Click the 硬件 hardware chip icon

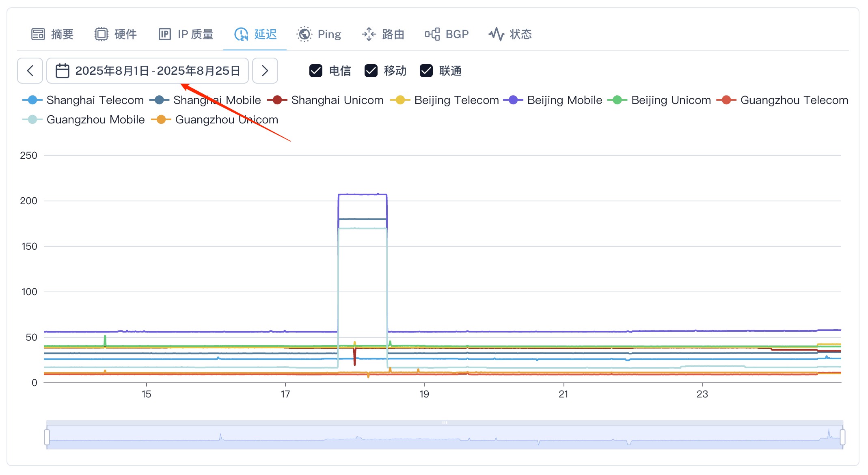[x=101, y=34]
